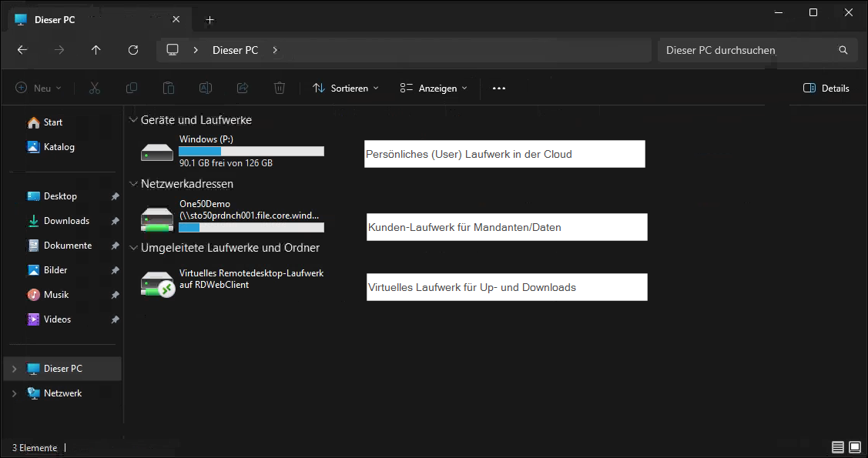Select the Windows (P:) drive icon
The height and width of the screenshot is (458, 868).
coord(157,152)
